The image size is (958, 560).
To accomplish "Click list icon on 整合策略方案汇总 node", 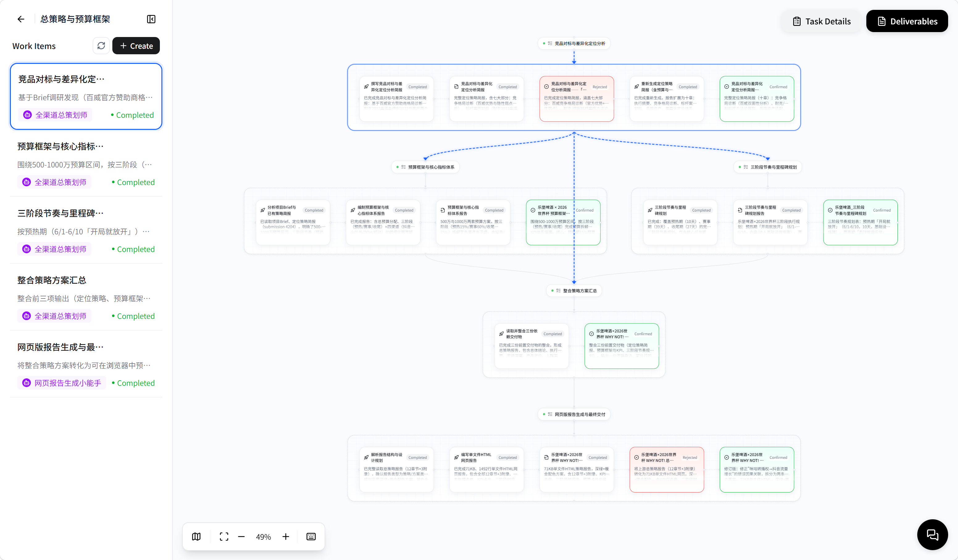I will click(x=558, y=290).
